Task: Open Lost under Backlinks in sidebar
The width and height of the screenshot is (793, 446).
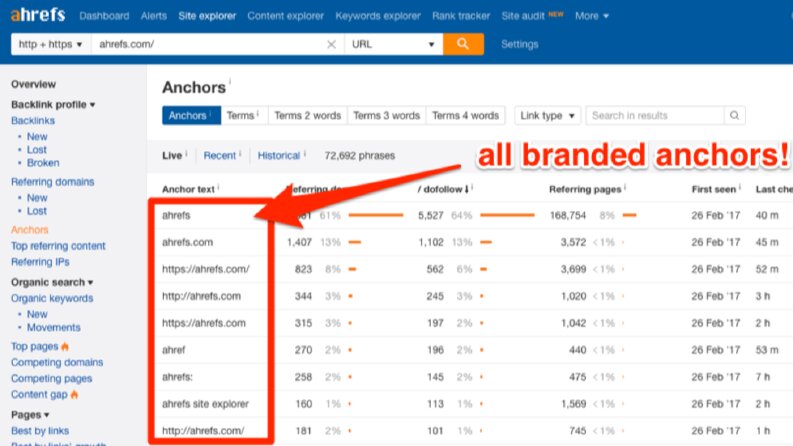Action: pyautogui.click(x=37, y=150)
